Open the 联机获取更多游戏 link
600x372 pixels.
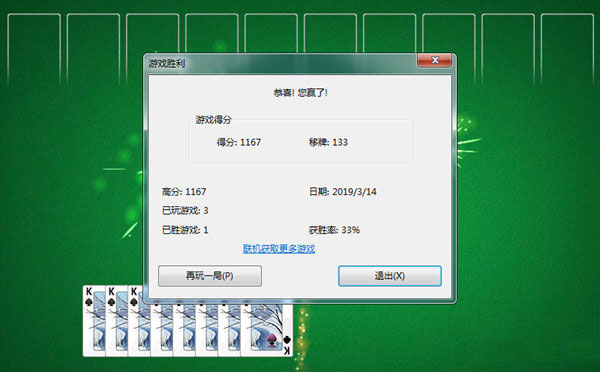[279, 249]
